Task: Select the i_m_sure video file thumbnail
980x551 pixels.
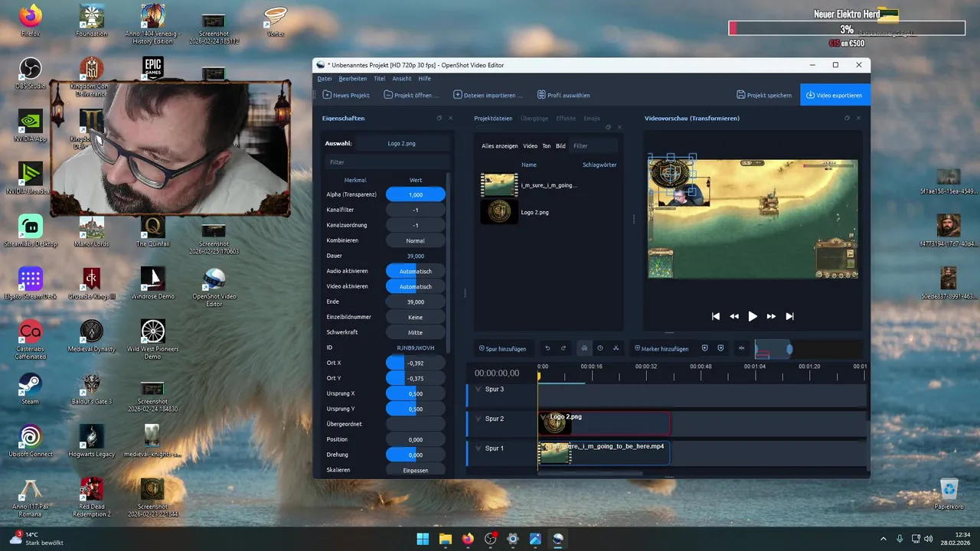Action: point(499,185)
